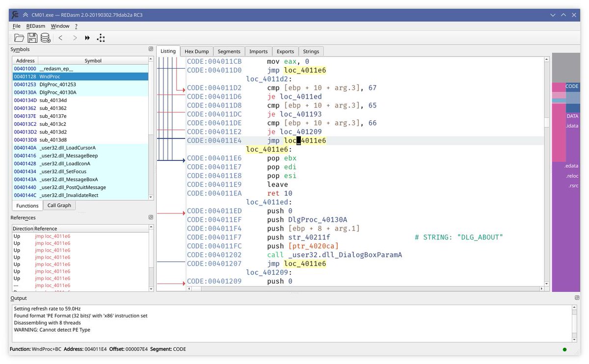Image resolution: width=589 pixels, height=364 pixels.
Task: Go forward with the right arrow icon
Action: coord(75,38)
